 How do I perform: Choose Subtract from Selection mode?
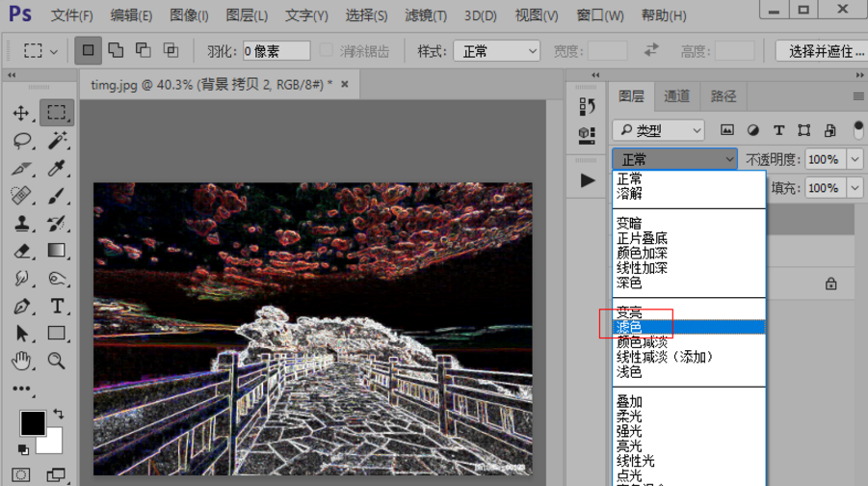pos(144,50)
